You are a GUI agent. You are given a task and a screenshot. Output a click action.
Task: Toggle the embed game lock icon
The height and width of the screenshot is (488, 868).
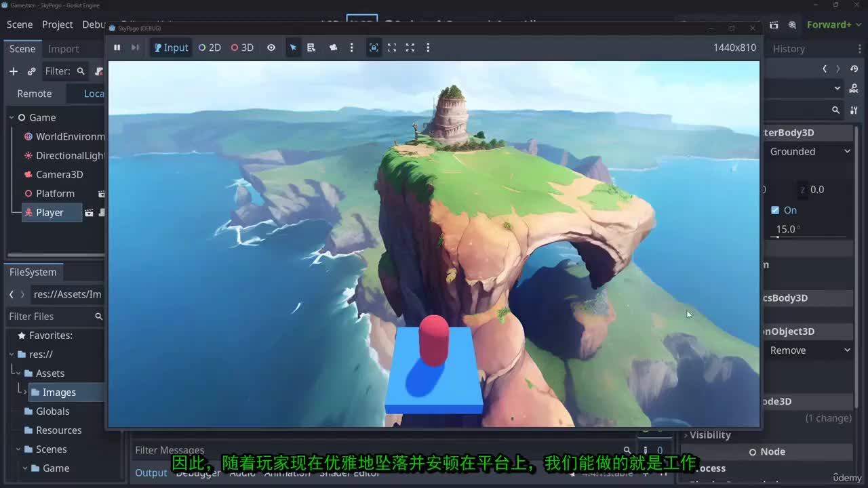pyautogui.click(x=374, y=47)
